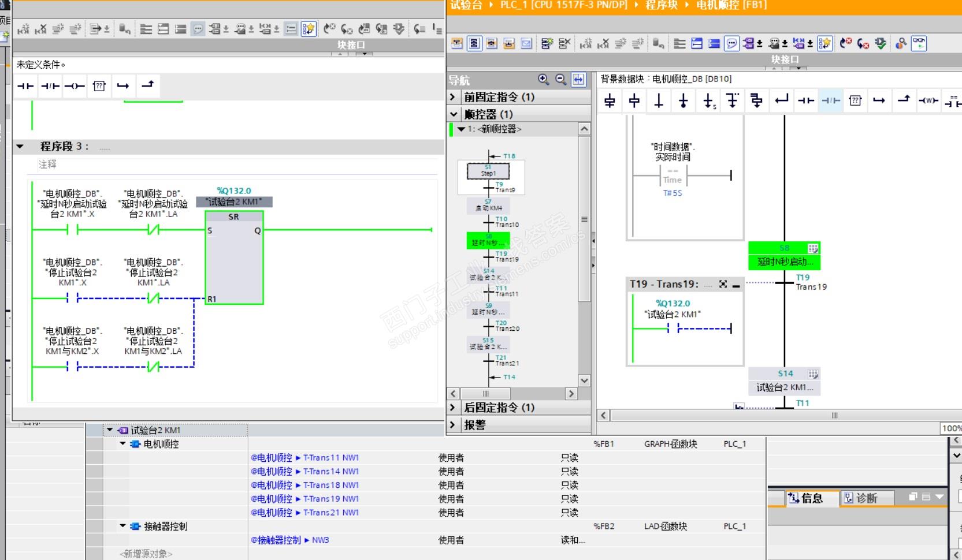The height and width of the screenshot is (560, 962).
Task: Open the @接触器控制 NW3 reference link
Action: 289,540
